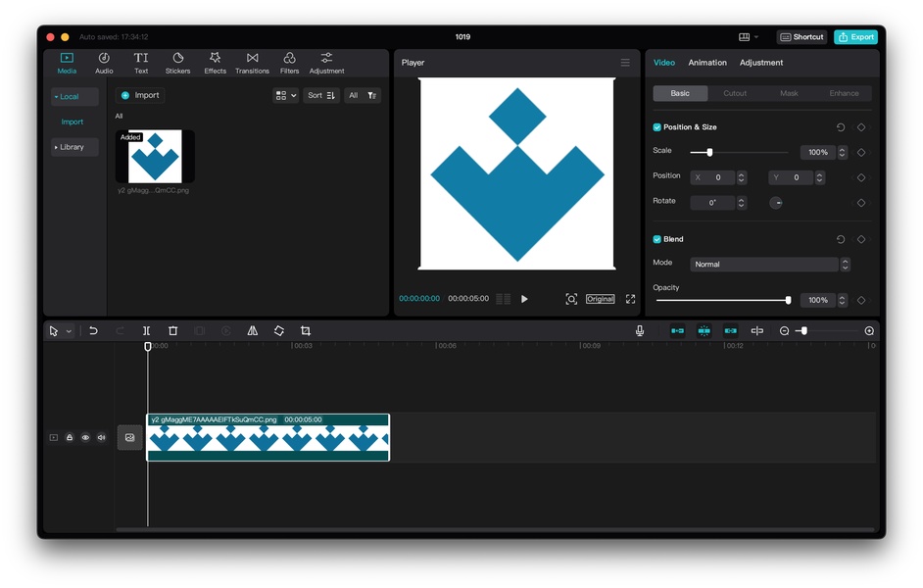
Task: Switch to the Animation tab
Action: click(707, 63)
